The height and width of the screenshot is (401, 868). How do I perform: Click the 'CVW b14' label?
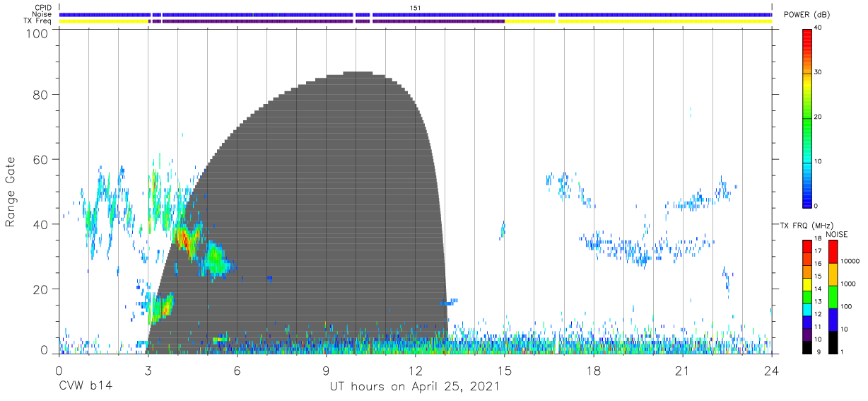point(85,387)
